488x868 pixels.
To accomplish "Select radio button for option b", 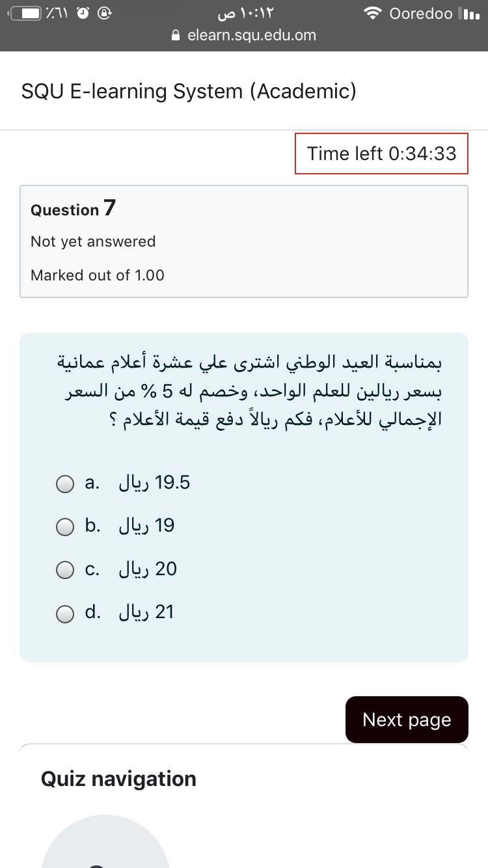I will coord(65,527).
